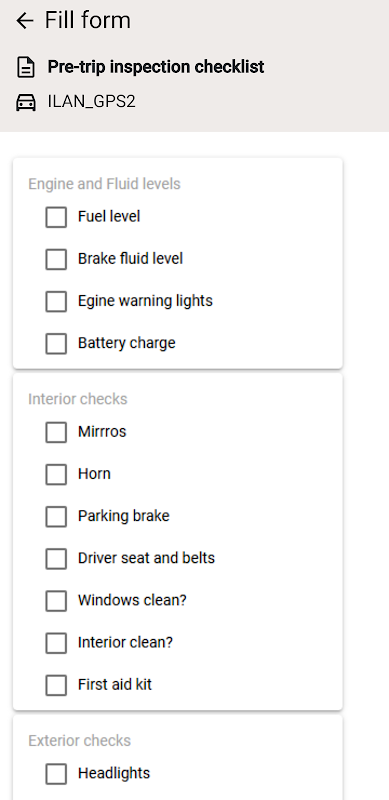Click the document icon beside checklist title
Viewport: 389px width, 800px height.
pyautogui.click(x=26, y=68)
